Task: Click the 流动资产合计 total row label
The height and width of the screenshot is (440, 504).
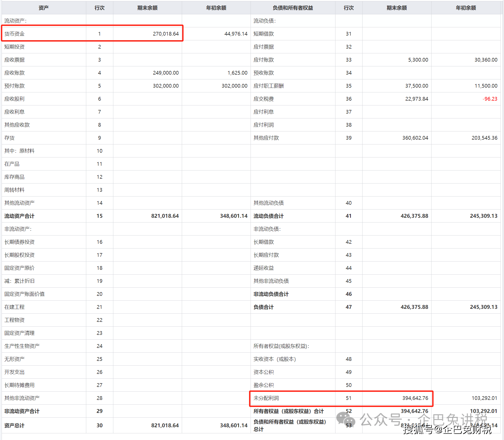Action: tap(19, 216)
